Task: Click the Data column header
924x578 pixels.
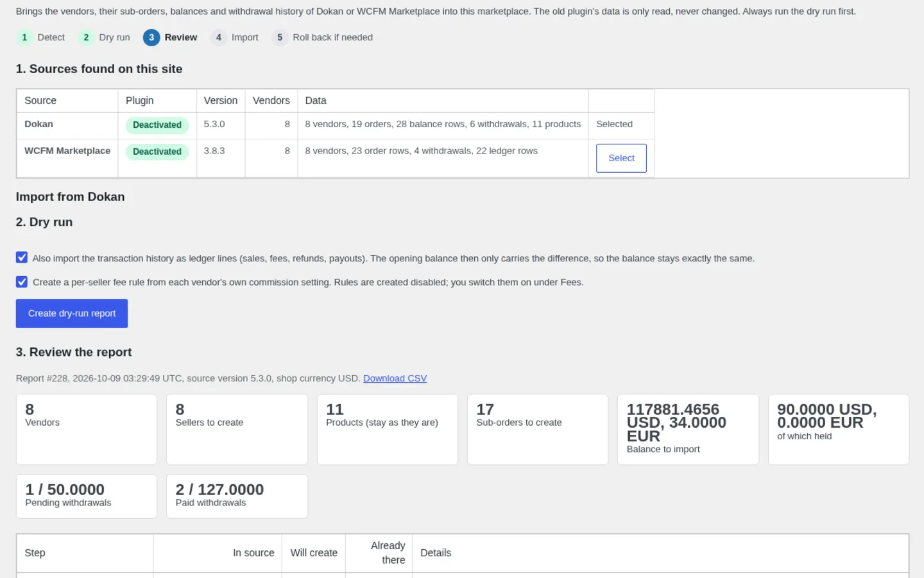Action: (x=443, y=101)
